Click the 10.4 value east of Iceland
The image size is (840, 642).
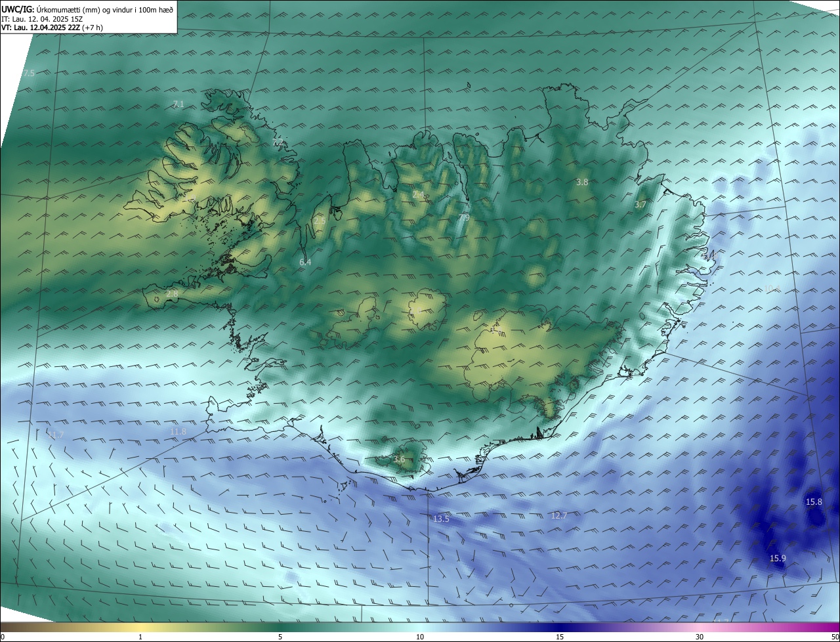point(772,289)
